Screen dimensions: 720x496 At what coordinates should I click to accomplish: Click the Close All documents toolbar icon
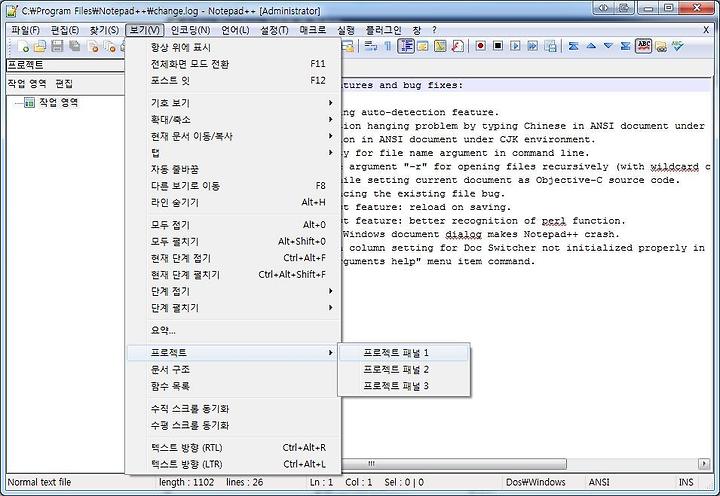[x=110, y=46]
